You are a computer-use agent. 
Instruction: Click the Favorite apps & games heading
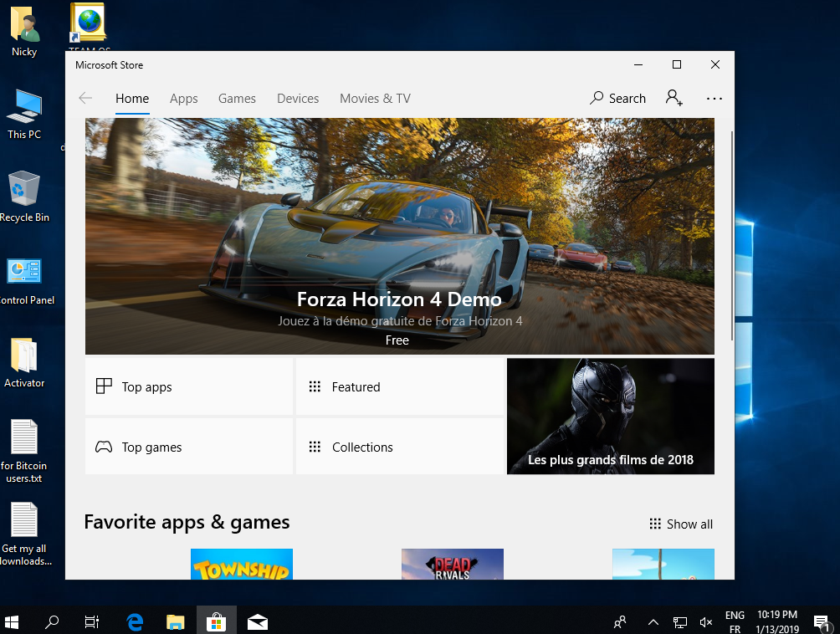tap(187, 522)
